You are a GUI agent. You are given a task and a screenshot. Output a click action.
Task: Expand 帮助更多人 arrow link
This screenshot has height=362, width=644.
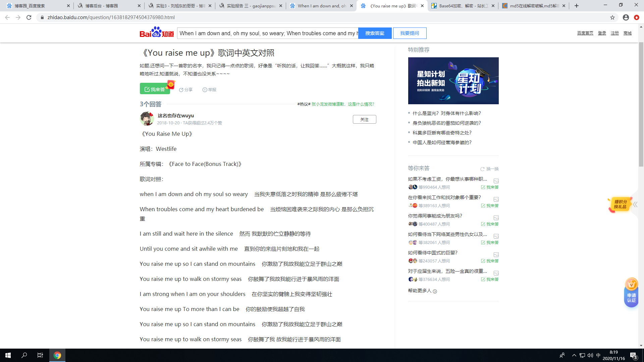pos(435,291)
